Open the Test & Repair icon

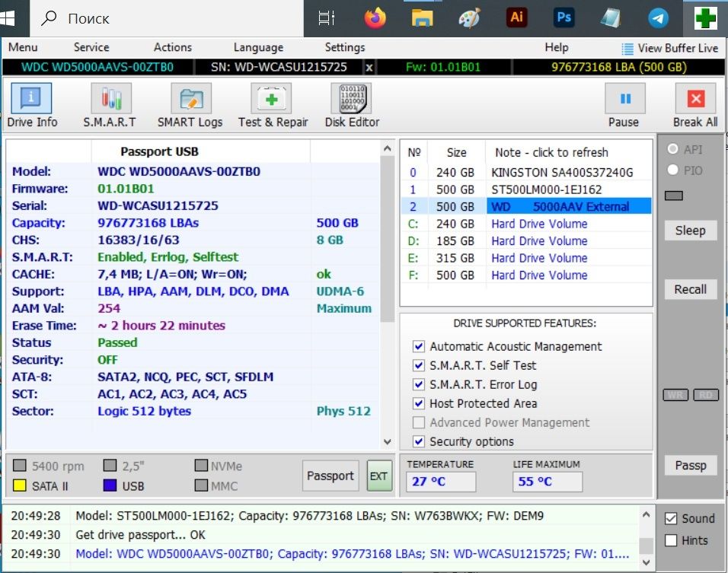click(x=271, y=98)
